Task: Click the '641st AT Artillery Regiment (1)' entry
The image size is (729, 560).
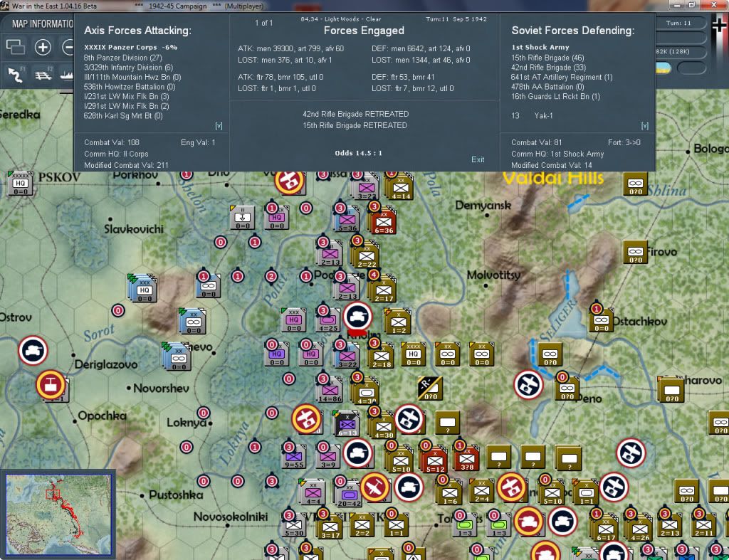Action: [x=562, y=77]
